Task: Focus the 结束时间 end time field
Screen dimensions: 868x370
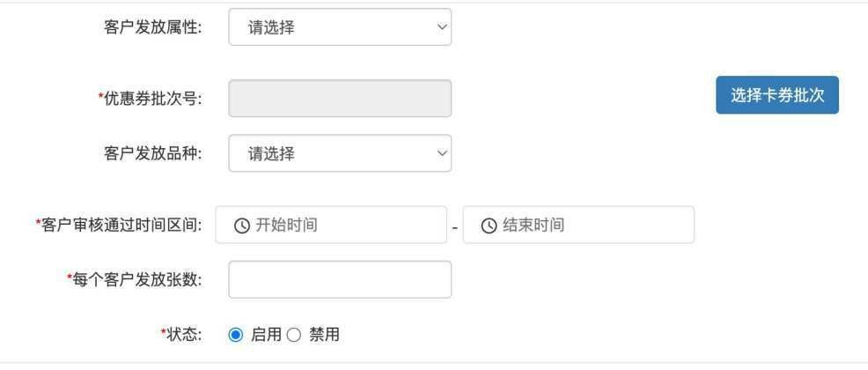Action: click(x=578, y=225)
